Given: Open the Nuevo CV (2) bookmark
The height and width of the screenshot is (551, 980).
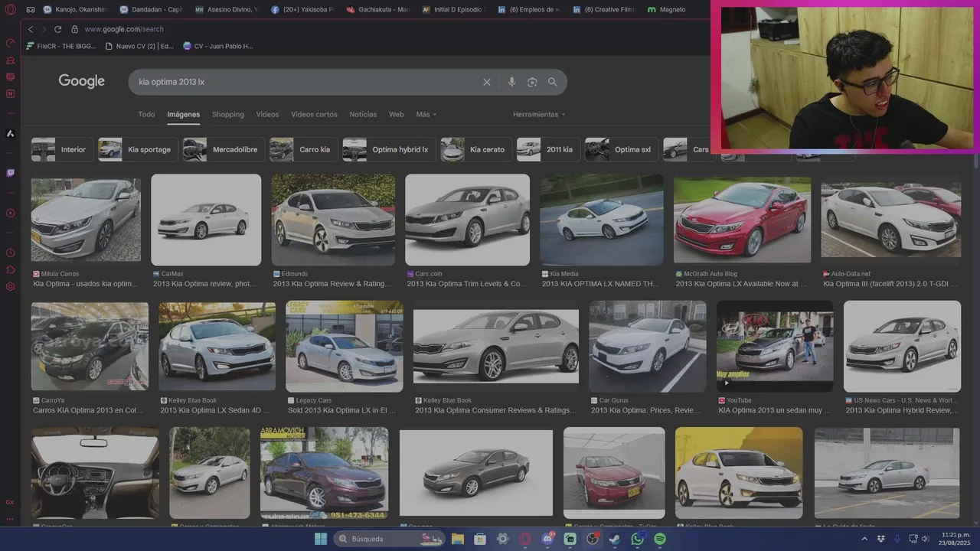Looking at the screenshot, I should (x=139, y=46).
